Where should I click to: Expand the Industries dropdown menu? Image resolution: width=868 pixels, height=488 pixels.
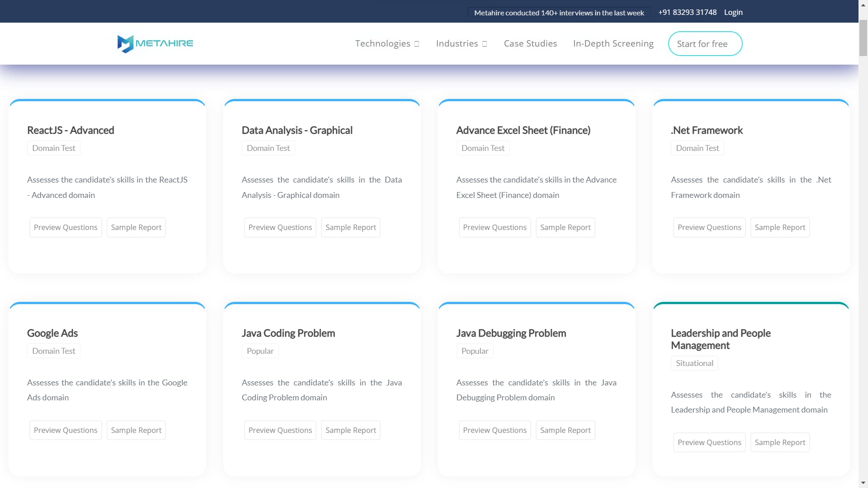click(461, 44)
